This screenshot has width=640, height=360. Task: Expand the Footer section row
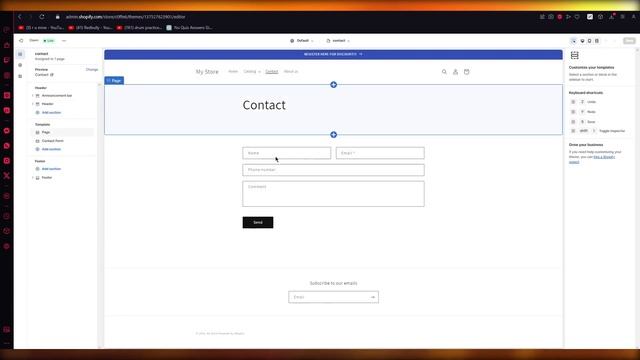[x=33, y=178]
